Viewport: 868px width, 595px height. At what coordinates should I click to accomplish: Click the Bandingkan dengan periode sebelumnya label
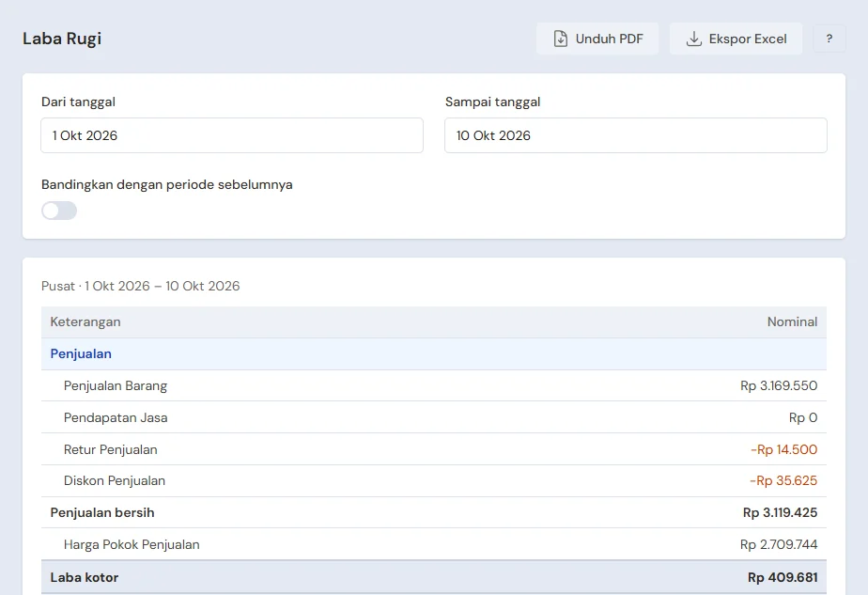click(167, 184)
